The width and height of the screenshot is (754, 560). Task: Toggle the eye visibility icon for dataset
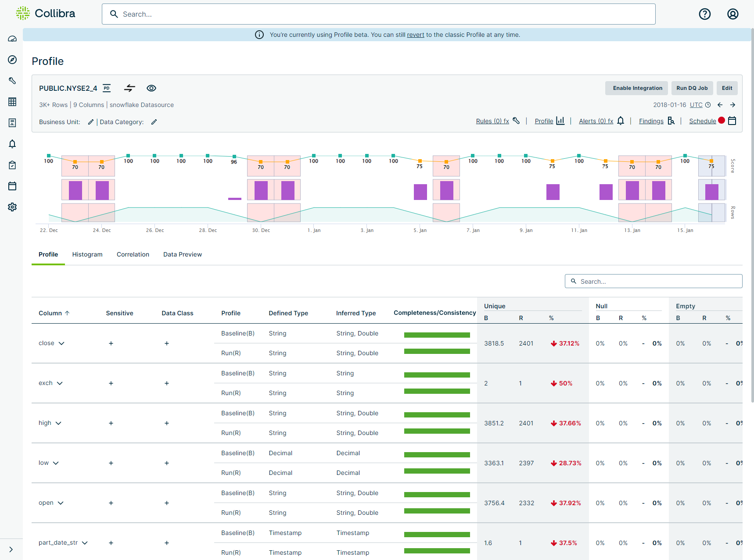(151, 88)
